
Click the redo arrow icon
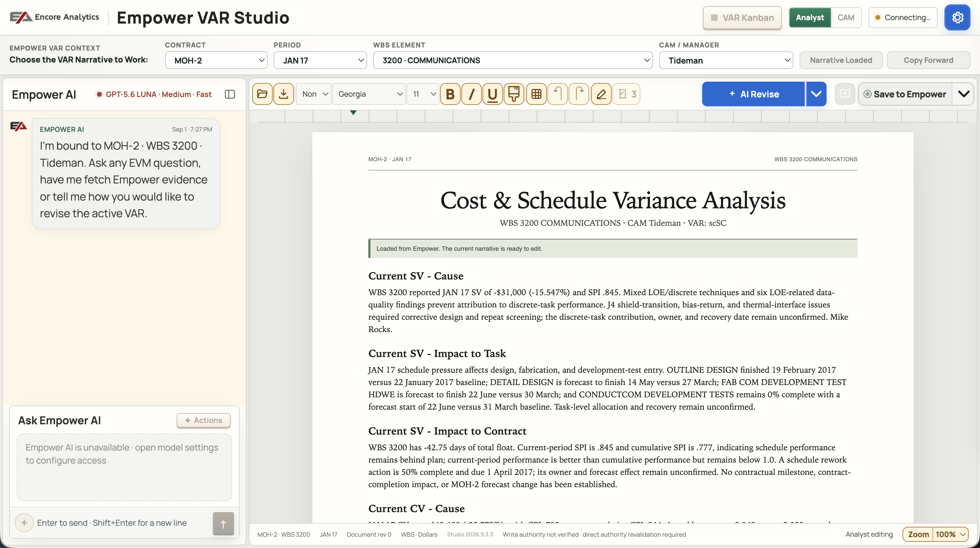(579, 94)
